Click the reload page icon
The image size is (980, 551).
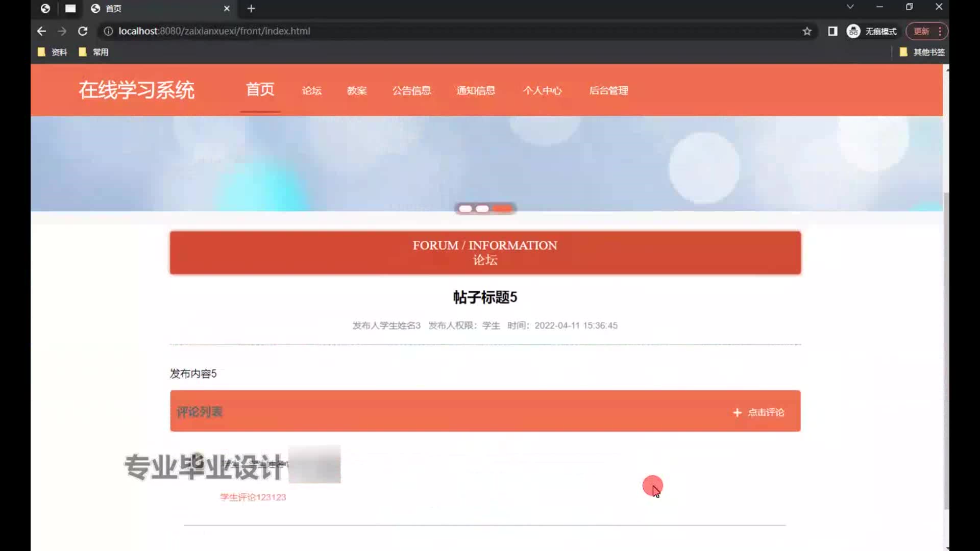pos(83,31)
